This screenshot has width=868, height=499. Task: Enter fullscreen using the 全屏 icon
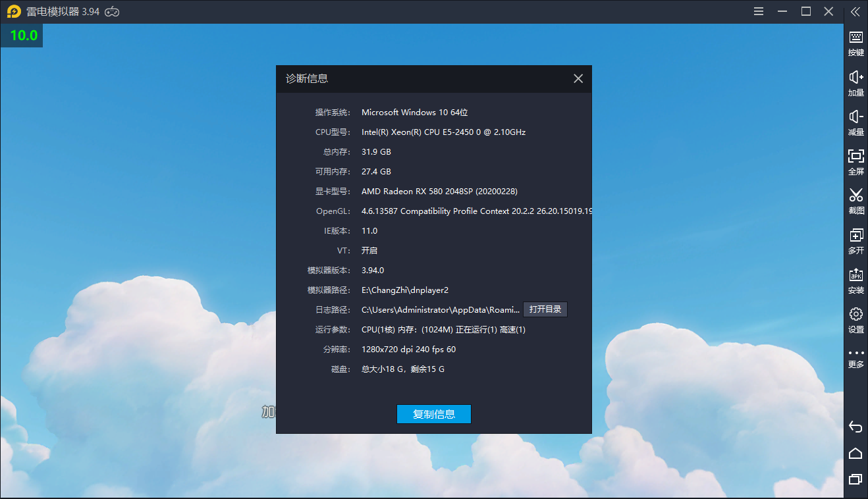(x=855, y=161)
